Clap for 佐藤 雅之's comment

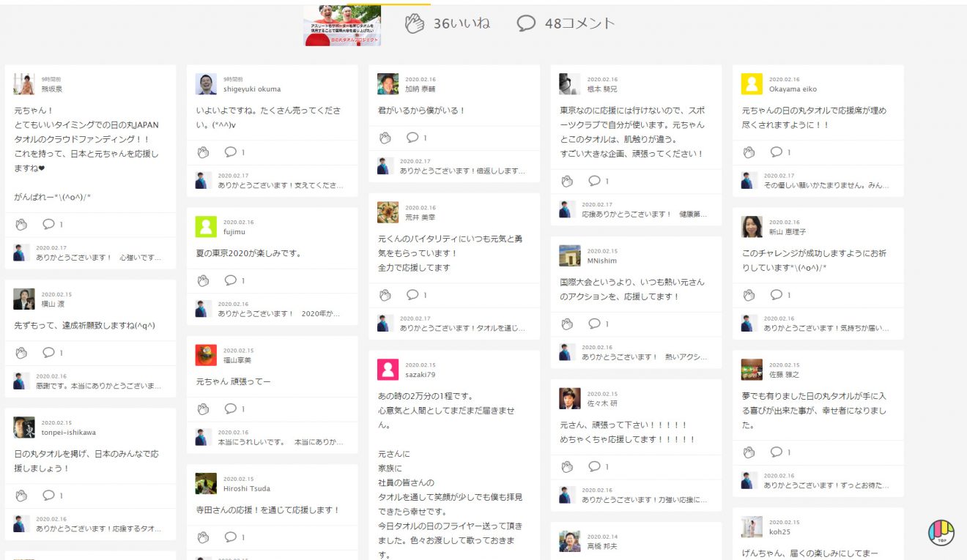click(749, 452)
